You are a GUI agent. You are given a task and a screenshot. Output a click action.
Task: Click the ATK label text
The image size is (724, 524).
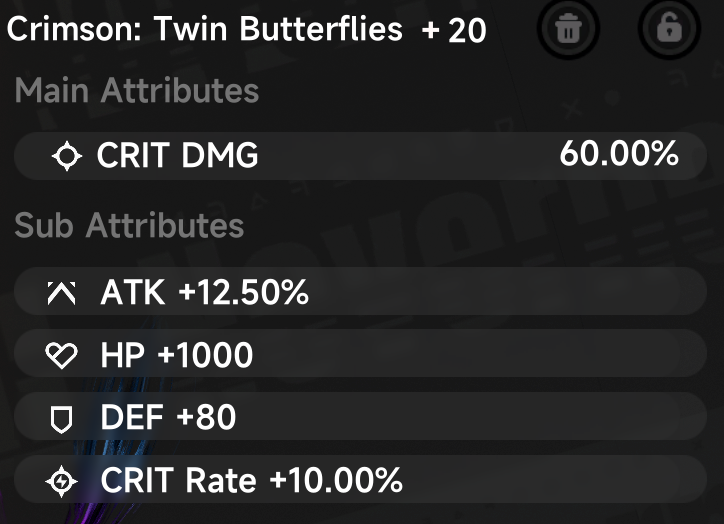(133, 292)
